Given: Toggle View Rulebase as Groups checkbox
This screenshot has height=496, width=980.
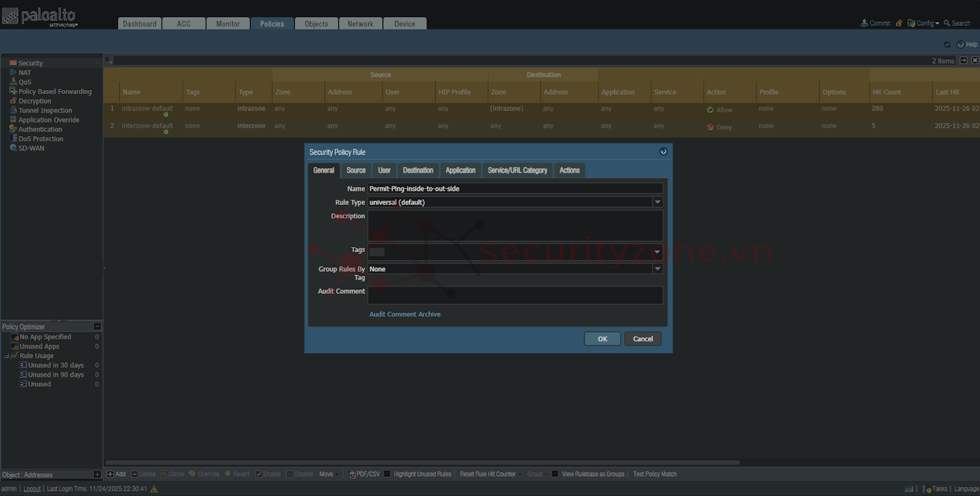Looking at the screenshot, I should click(554, 474).
